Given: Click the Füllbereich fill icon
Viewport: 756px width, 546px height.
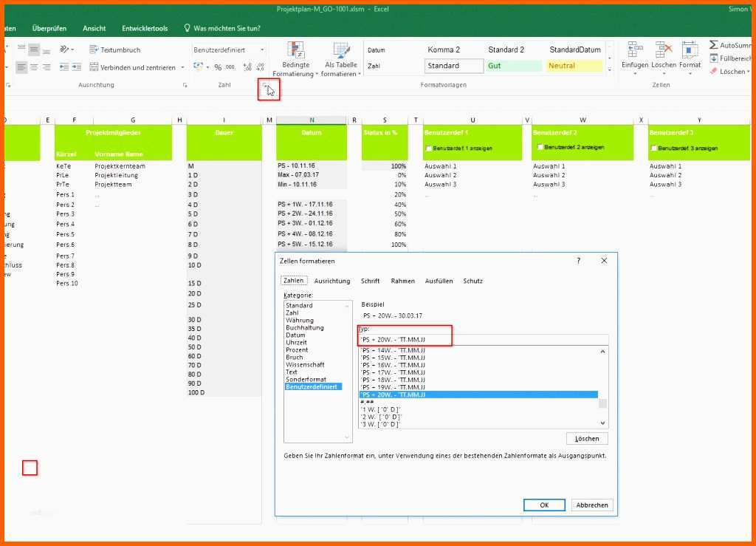Looking at the screenshot, I should 714,58.
